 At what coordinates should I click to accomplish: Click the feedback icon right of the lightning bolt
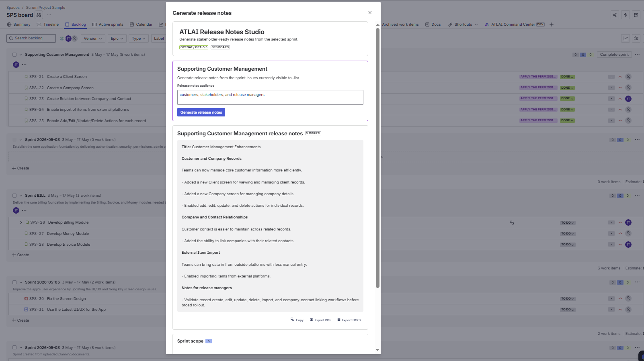click(x=636, y=15)
